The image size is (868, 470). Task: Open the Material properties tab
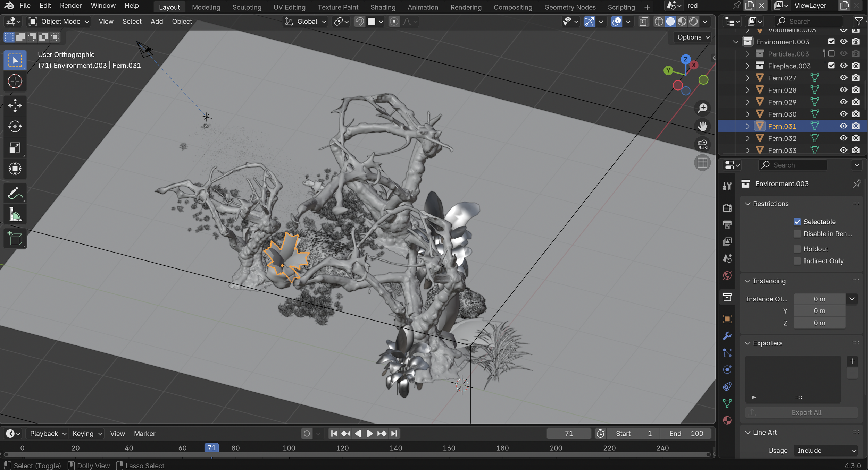coord(727,420)
